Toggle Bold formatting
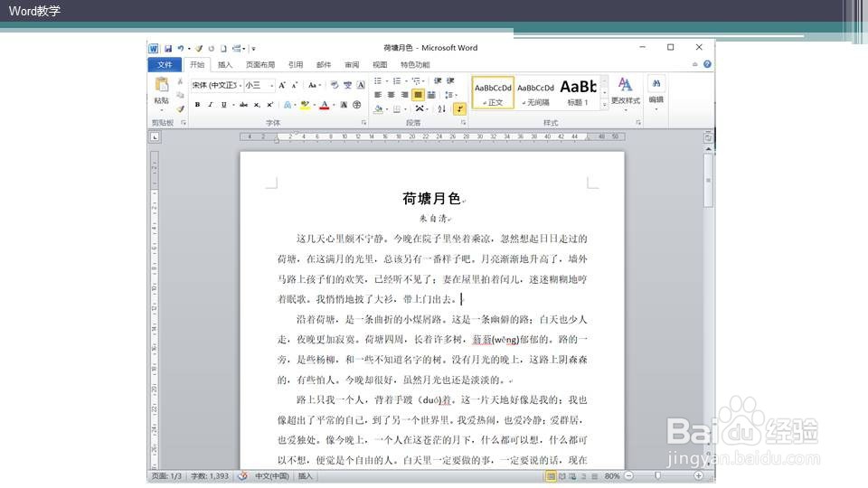The width and height of the screenshot is (868, 488). point(198,105)
